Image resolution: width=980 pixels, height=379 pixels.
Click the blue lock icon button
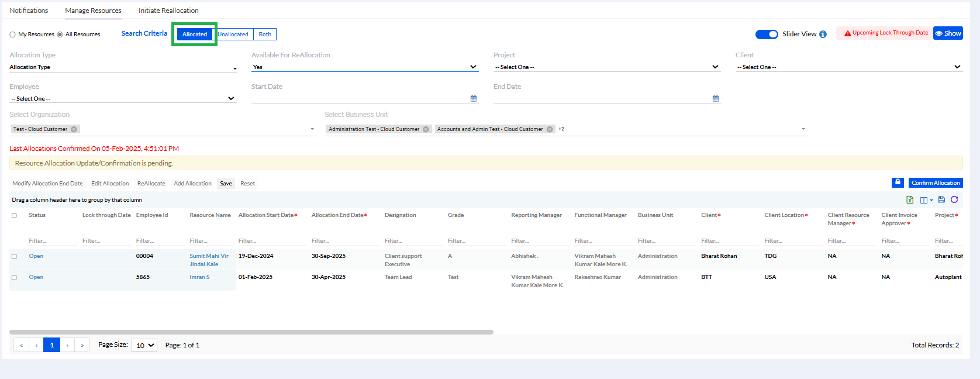coord(898,182)
